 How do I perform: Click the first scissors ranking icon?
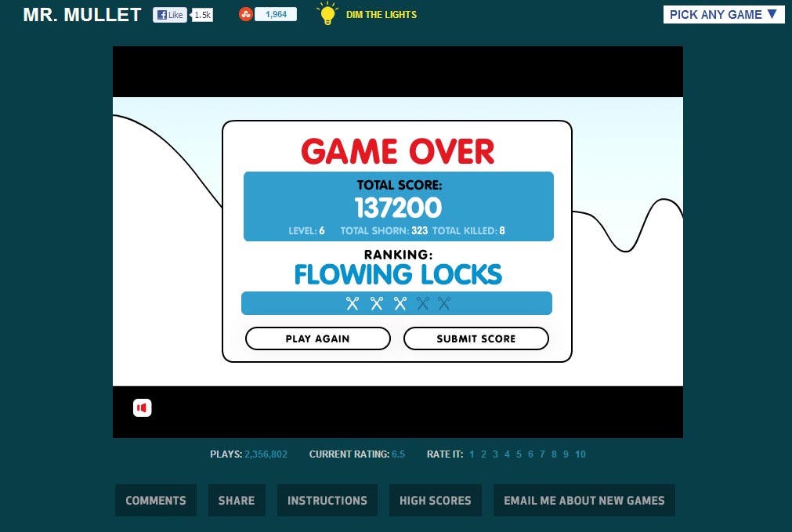click(353, 303)
